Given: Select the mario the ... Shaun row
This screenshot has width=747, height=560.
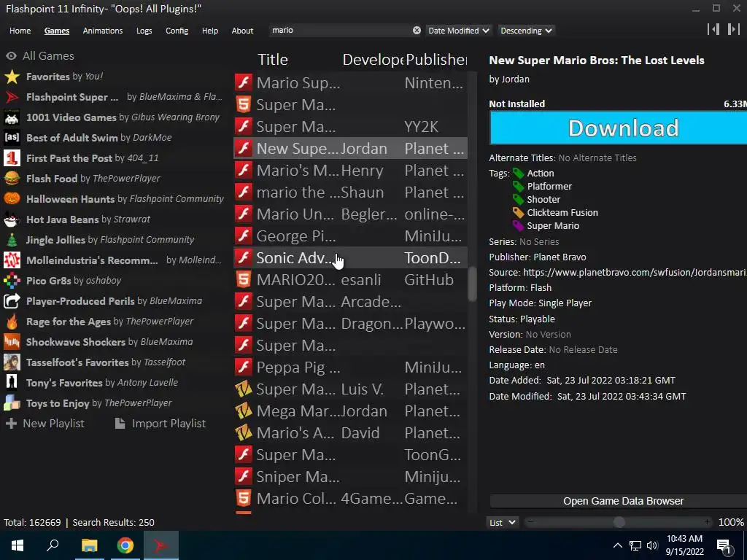Looking at the screenshot, I should point(351,192).
